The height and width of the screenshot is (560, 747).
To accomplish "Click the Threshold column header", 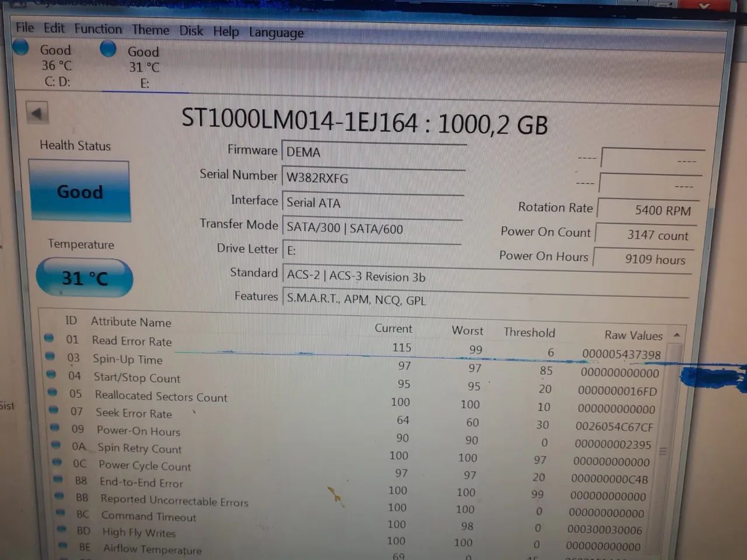I will 529,332.
